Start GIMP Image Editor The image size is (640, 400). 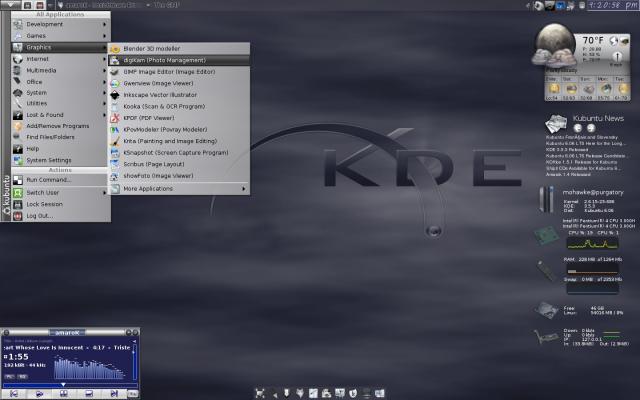pos(179,71)
